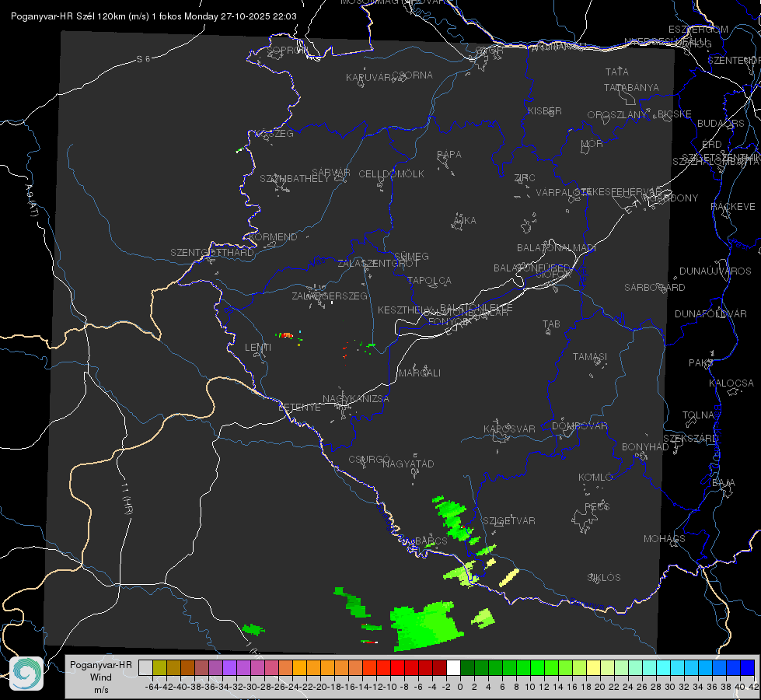
Task: Click the KISBER city label
Action: (x=545, y=111)
